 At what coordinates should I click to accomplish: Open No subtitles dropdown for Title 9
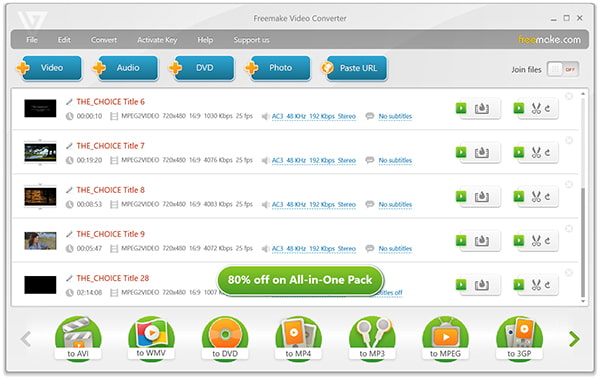(x=395, y=249)
